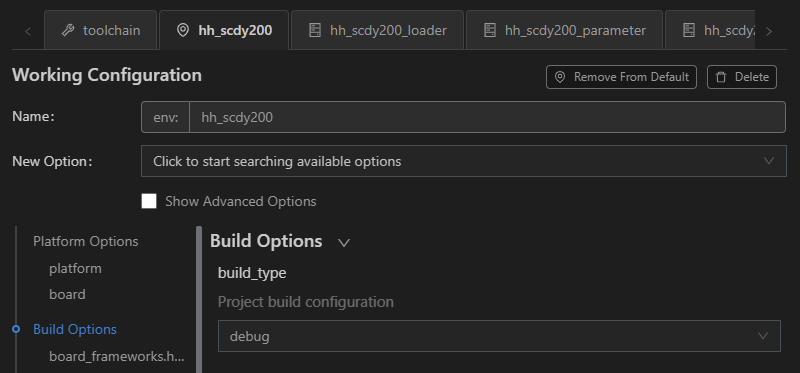
Task: Open the build_type debug dropdown
Action: click(x=499, y=336)
